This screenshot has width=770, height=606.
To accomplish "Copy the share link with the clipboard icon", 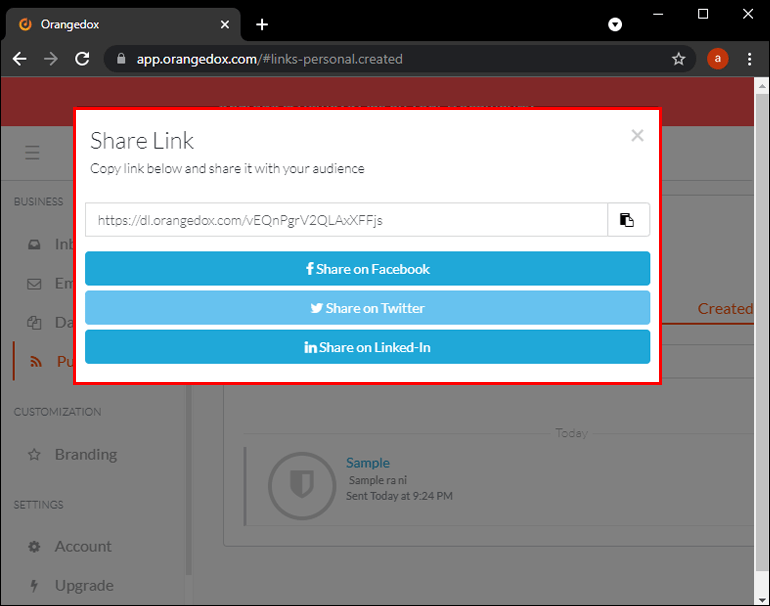I will [x=628, y=220].
